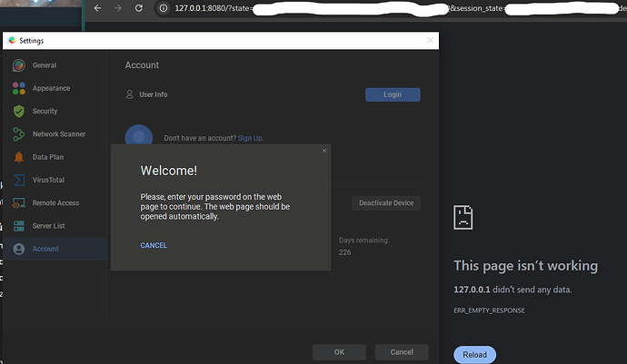This screenshot has height=364, width=627.
Task: Open the Security shield icon
Action: pos(18,111)
